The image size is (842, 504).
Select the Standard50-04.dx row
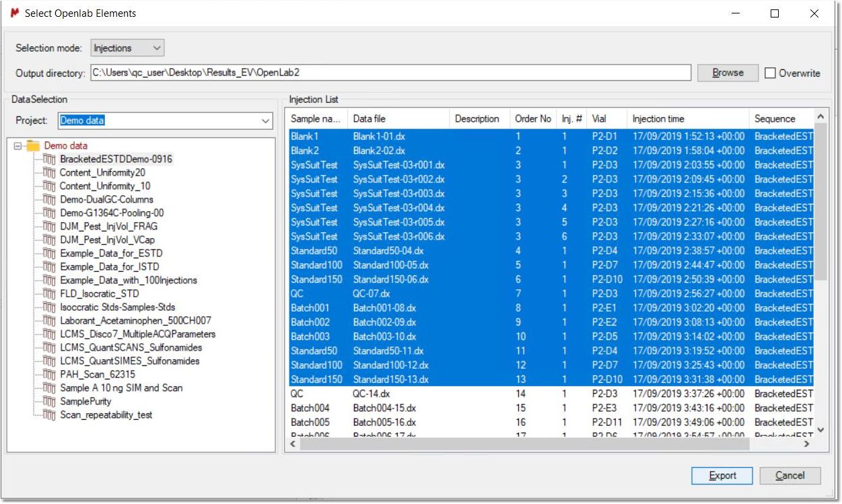[550, 251]
